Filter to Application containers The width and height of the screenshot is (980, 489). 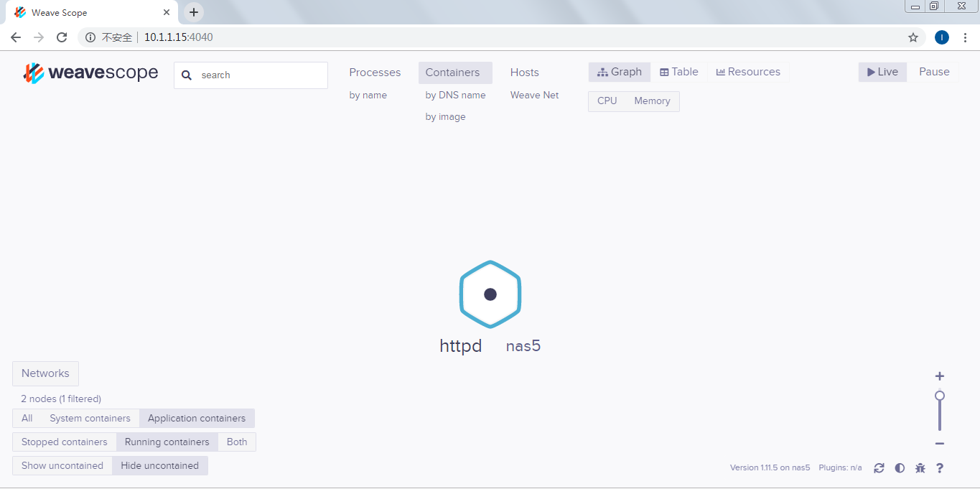click(x=197, y=419)
